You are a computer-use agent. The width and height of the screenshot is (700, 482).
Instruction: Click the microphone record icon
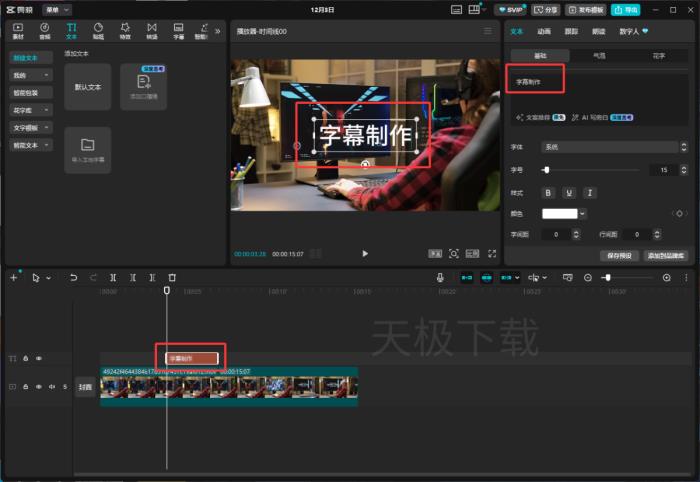tap(440, 277)
